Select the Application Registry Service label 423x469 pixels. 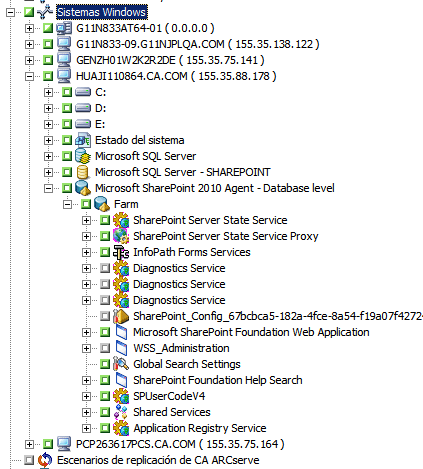click(x=200, y=428)
